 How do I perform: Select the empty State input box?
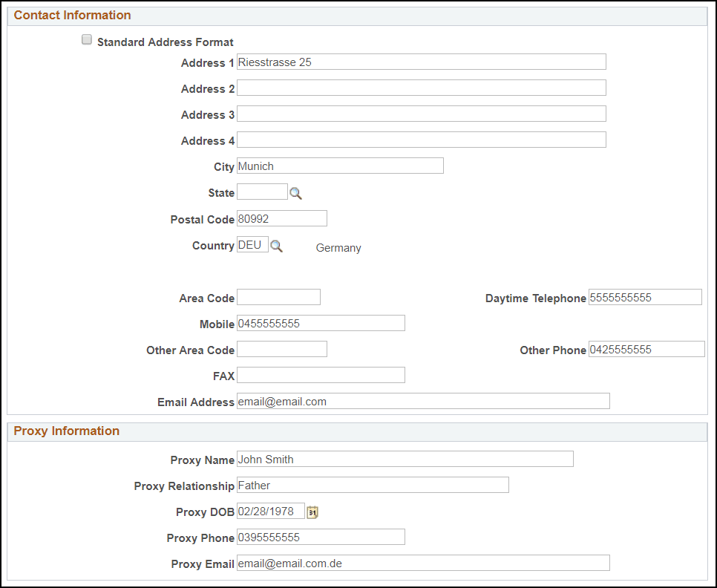coord(261,192)
